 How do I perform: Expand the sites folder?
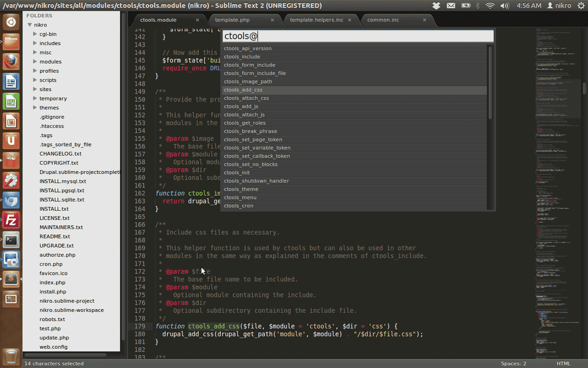[35, 89]
